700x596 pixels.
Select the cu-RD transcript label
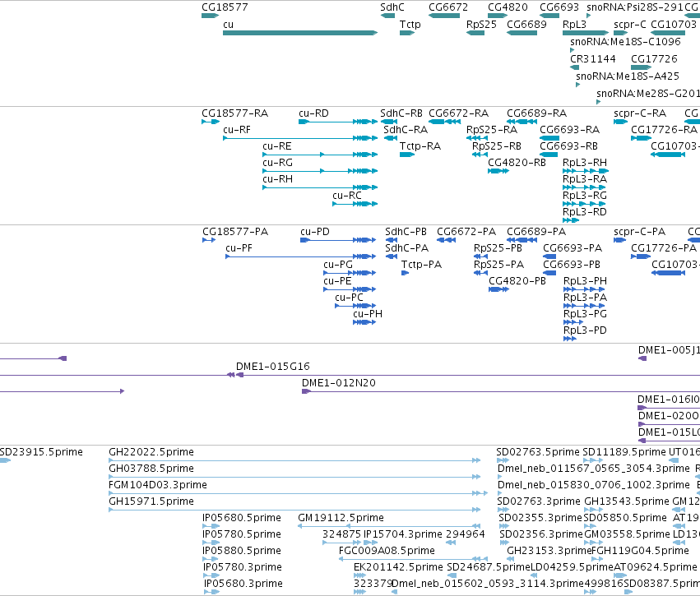[313, 113]
